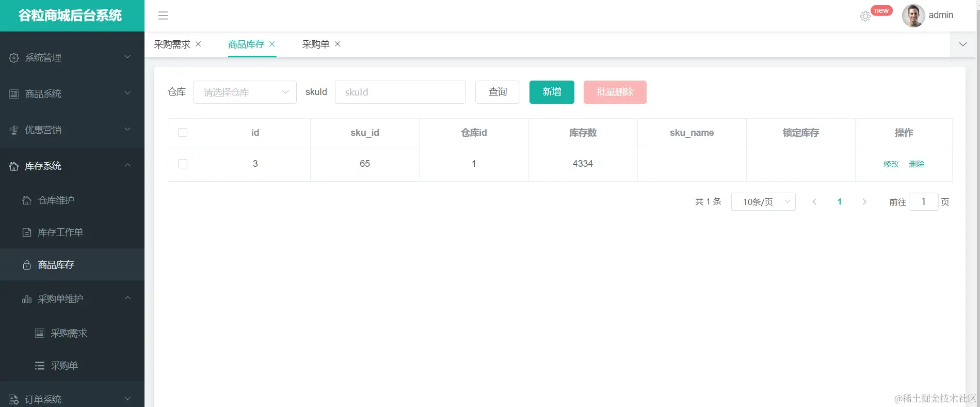Open the settings gear icon
The width and height of the screenshot is (980, 407).
[865, 17]
